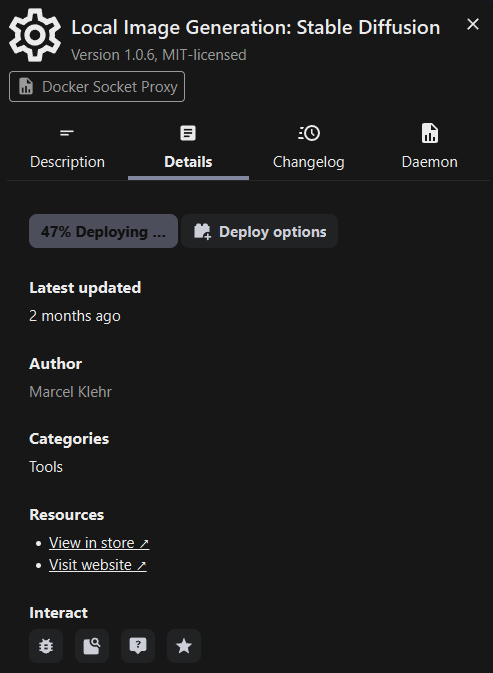Click author name Marcel Klehr
Image resolution: width=493 pixels, height=673 pixels.
tap(70, 392)
